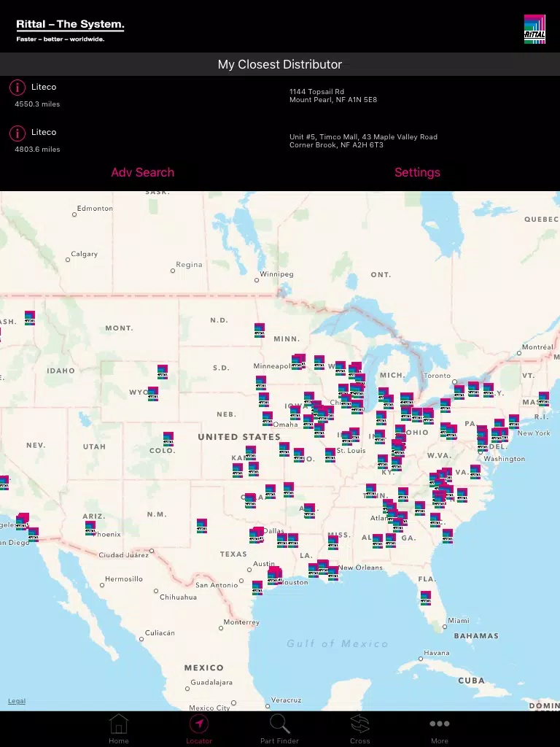Screen dimensions: 560x747
Task: Tap the Rittal – The System. title
Action: click(x=70, y=24)
